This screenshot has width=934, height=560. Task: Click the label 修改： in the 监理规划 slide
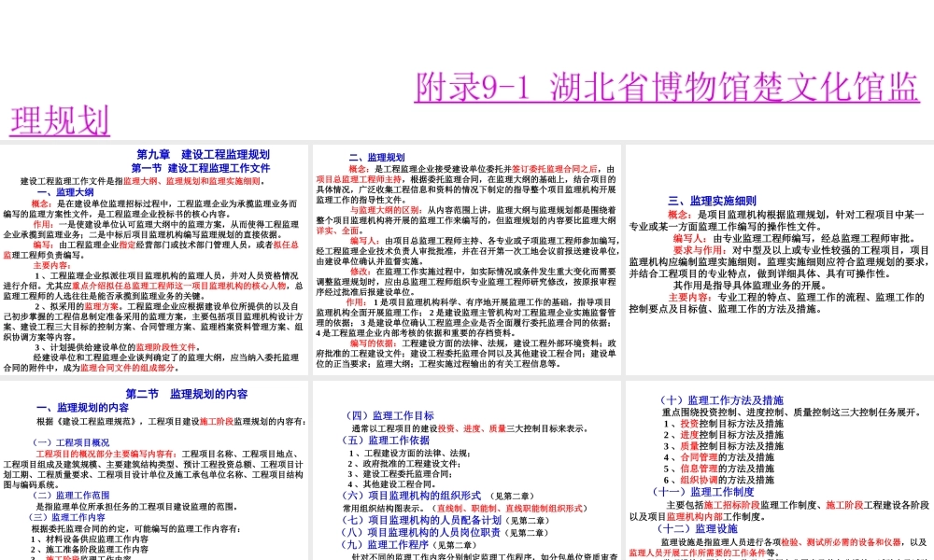[361, 271]
